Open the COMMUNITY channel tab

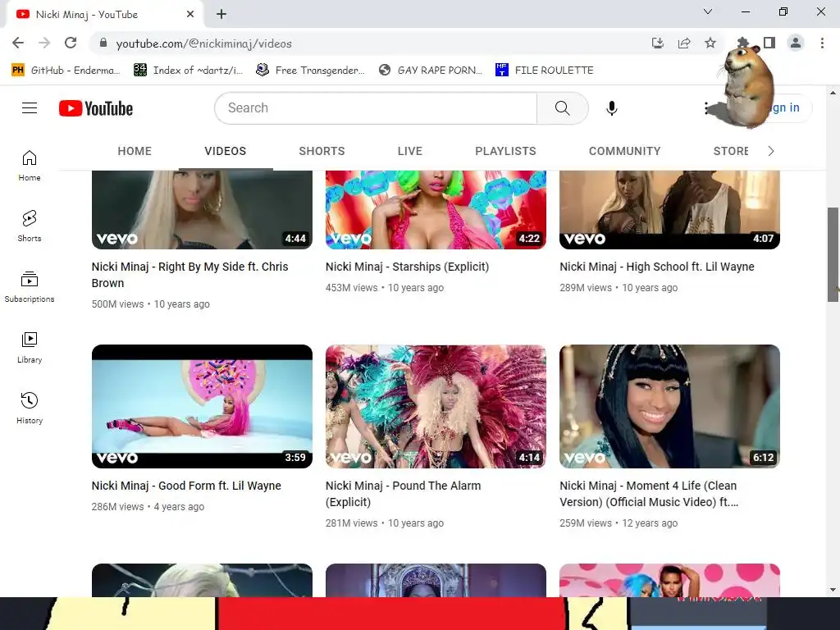[624, 151]
